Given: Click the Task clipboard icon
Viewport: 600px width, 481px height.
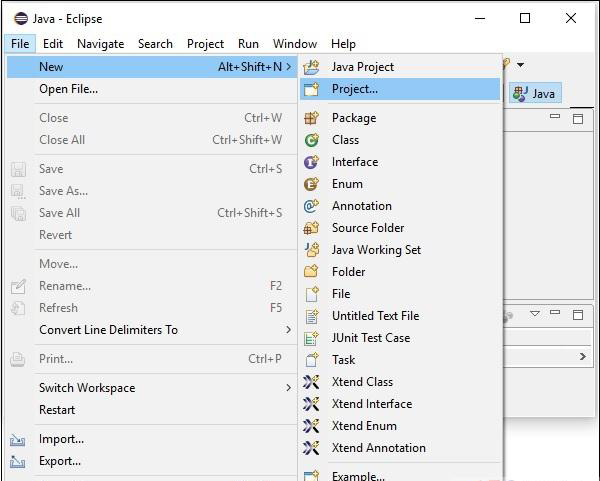Looking at the screenshot, I should 312,360.
